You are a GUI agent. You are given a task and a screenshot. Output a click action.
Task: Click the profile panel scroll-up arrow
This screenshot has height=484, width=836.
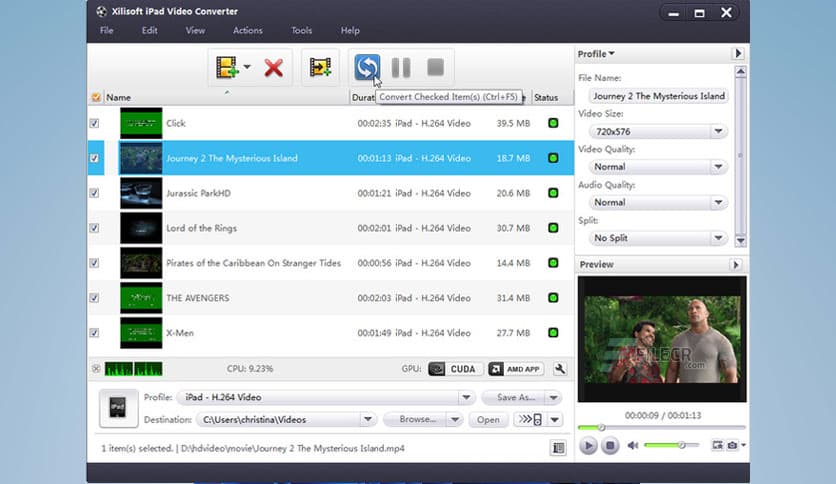point(740,71)
